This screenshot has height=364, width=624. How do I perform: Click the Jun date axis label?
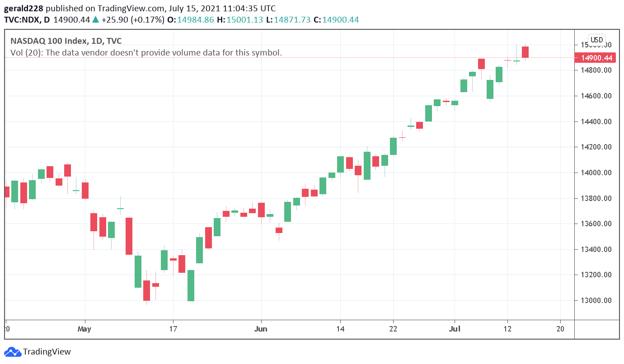(x=261, y=329)
